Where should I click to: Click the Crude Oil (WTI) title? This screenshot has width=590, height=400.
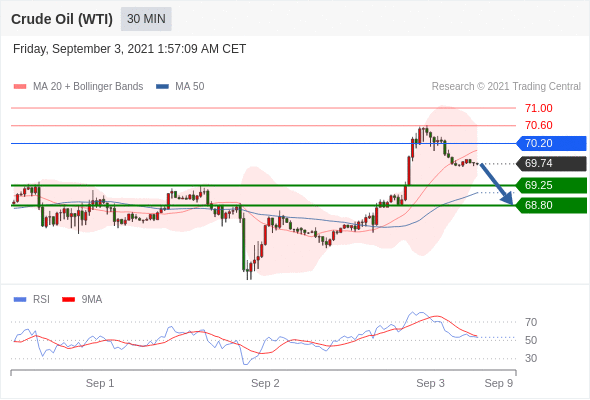62,19
